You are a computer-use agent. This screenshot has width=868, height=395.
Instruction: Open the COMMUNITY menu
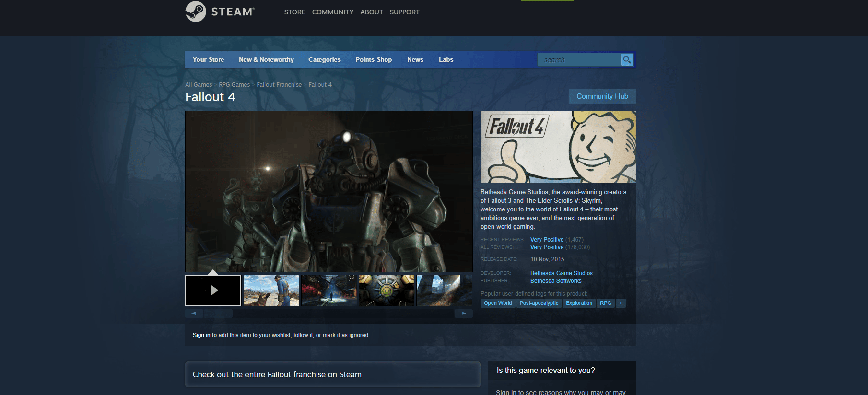333,12
